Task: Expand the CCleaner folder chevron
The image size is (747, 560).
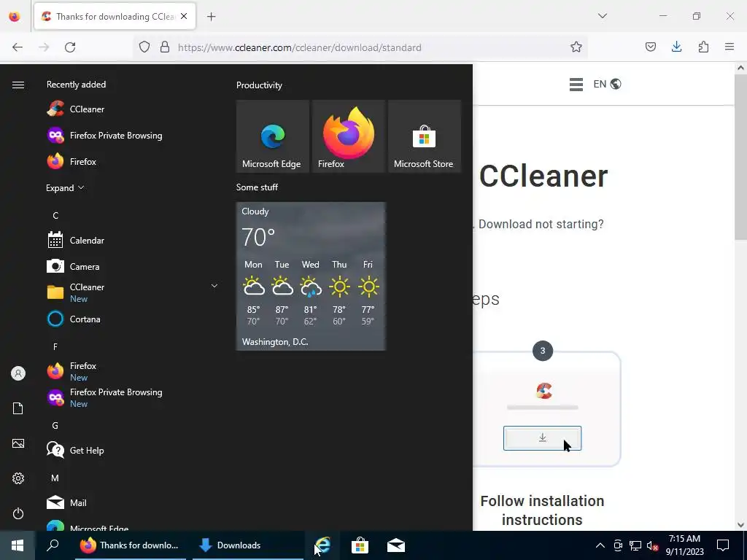Action: [x=214, y=286]
